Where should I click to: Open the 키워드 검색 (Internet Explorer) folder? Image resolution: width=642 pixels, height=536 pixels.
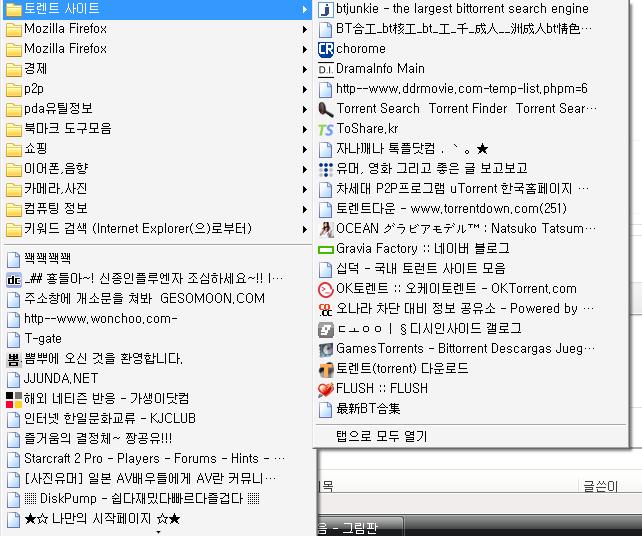pos(157,229)
